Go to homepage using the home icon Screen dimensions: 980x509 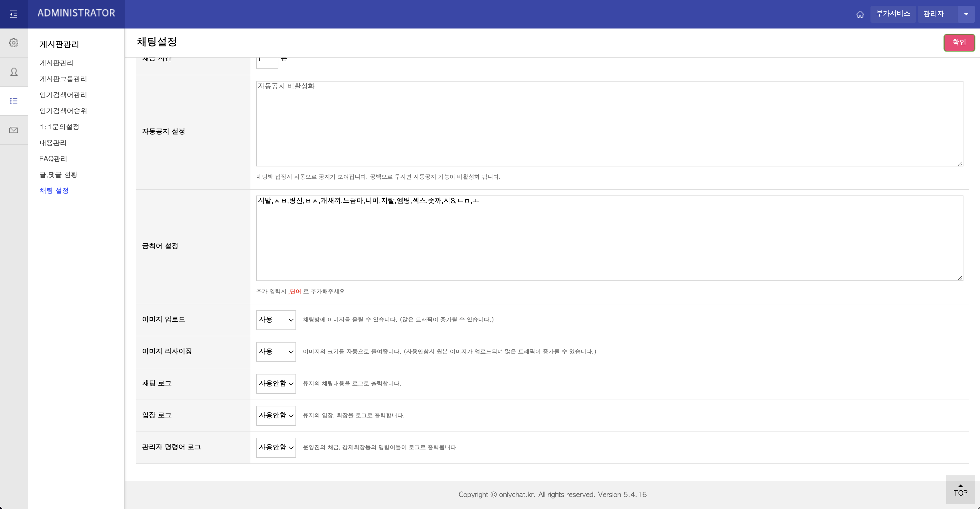click(860, 14)
